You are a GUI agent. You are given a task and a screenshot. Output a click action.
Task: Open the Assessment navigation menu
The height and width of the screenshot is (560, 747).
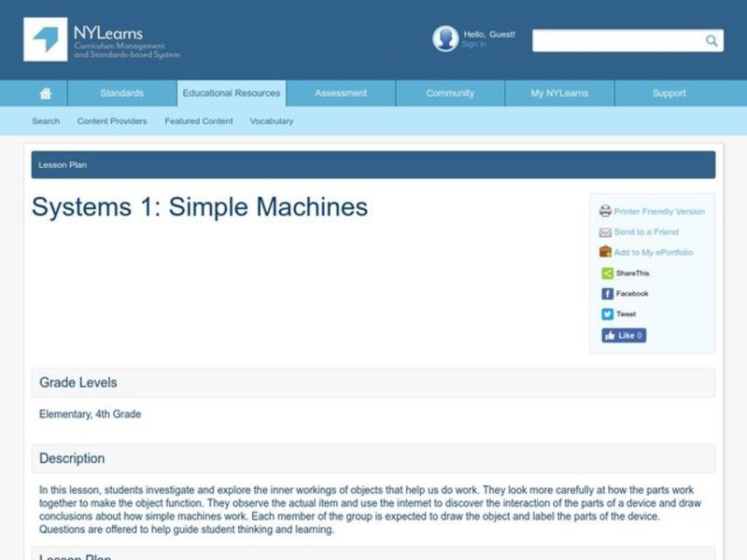pyautogui.click(x=340, y=93)
